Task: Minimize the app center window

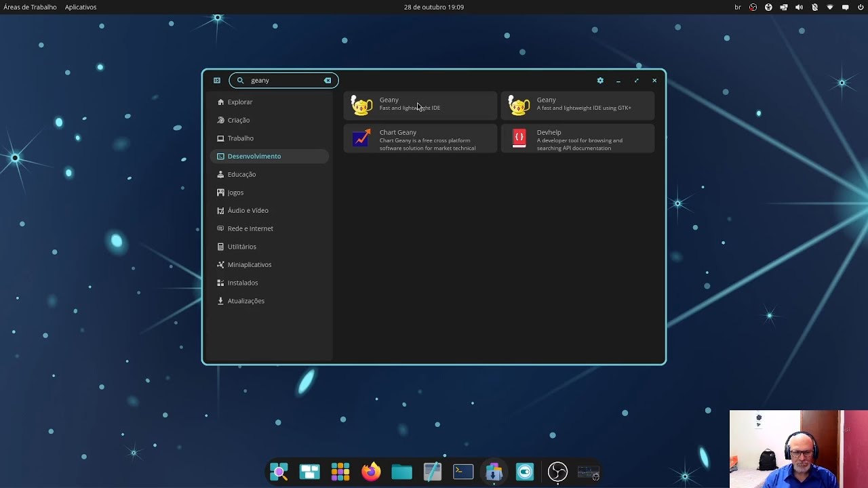Action: point(618,81)
